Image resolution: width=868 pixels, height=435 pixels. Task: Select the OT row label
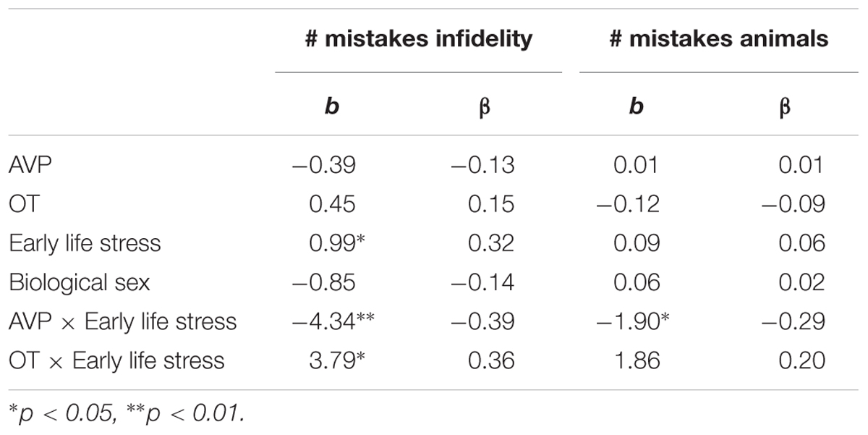pyautogui.click(x=24, y=204)
